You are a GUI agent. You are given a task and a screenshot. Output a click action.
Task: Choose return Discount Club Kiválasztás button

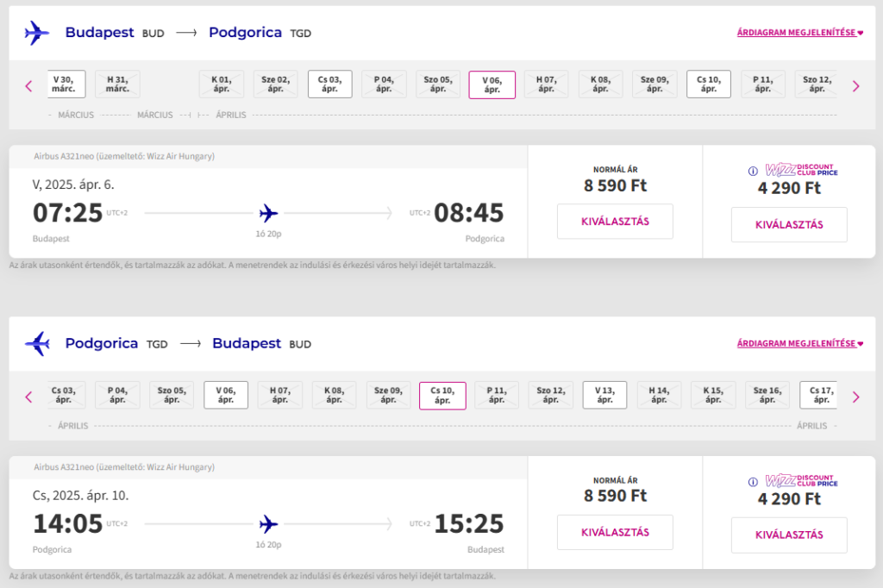click(789, 535)
